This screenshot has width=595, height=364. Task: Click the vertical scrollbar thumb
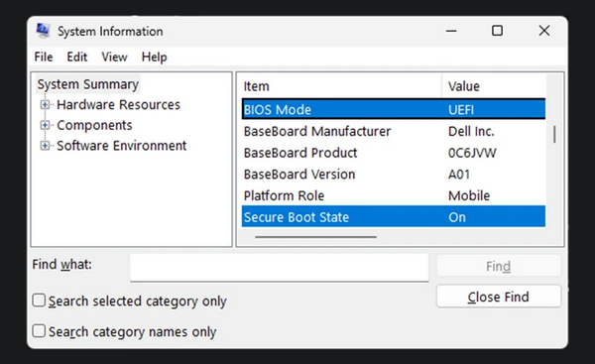click(x=554, y=134)
